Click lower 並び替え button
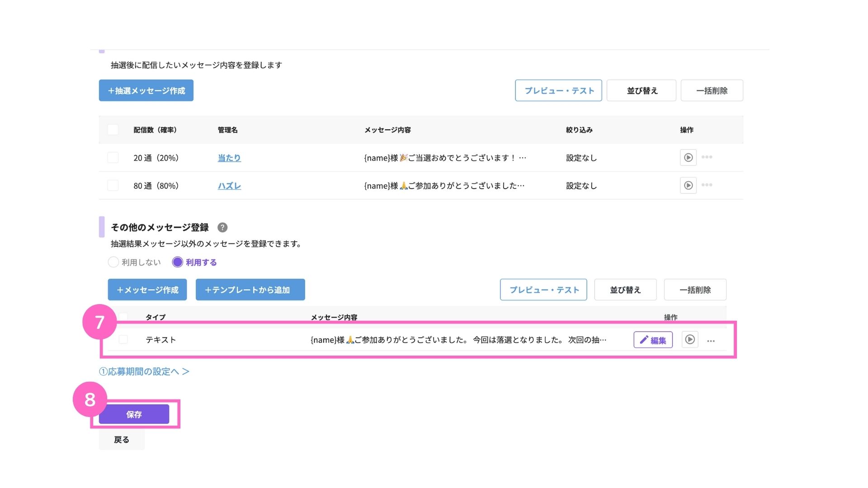 625,290
